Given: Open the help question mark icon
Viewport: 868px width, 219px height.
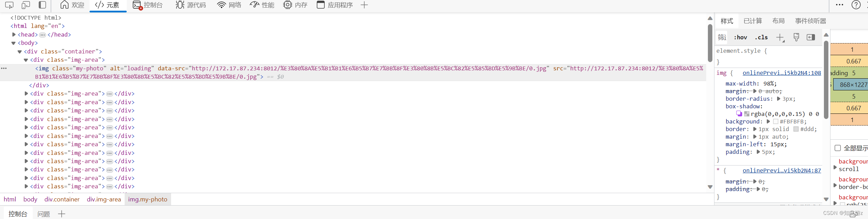Looking at the screenshot, I should point(856,5).
